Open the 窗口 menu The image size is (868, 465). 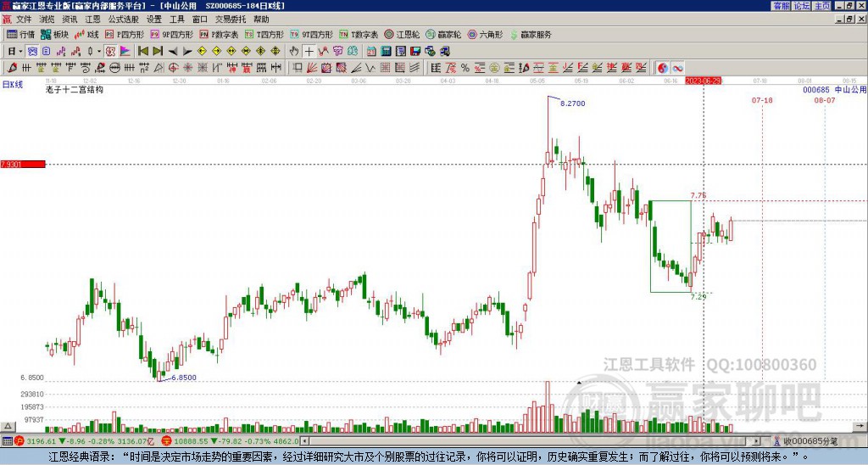tap(200, 20)
